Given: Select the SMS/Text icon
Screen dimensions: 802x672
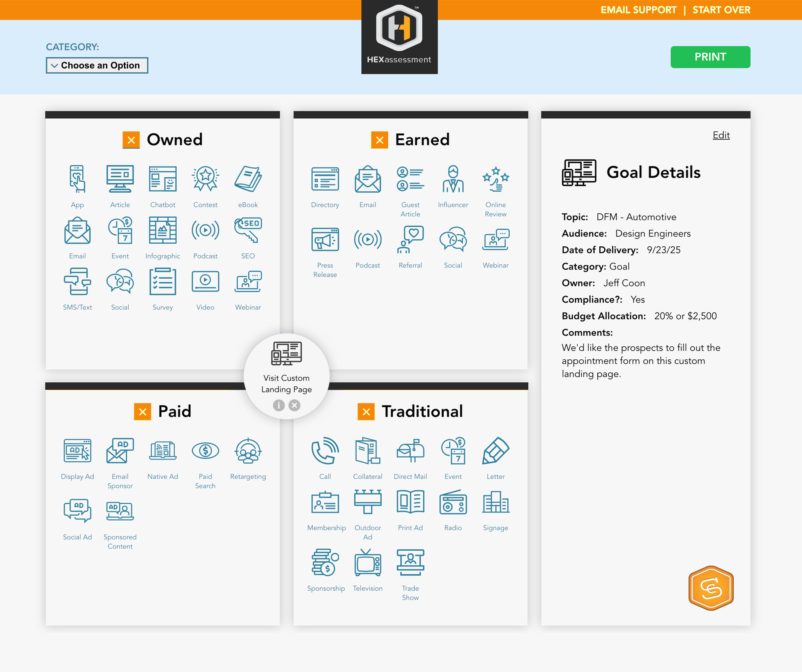Looking at the screenshot, I should (77, 281).
